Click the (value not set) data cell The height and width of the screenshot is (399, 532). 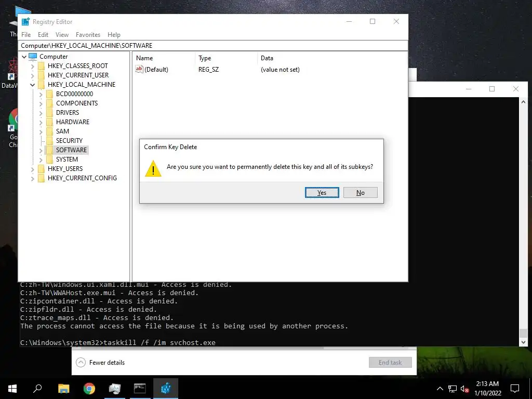pyautogui.click(x=280, y=70)
